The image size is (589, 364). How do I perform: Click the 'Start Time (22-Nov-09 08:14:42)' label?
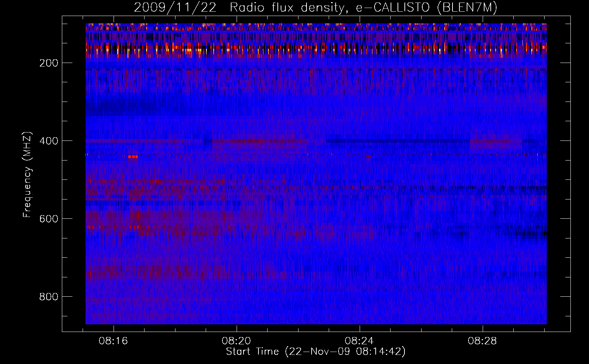coord(316,352)
